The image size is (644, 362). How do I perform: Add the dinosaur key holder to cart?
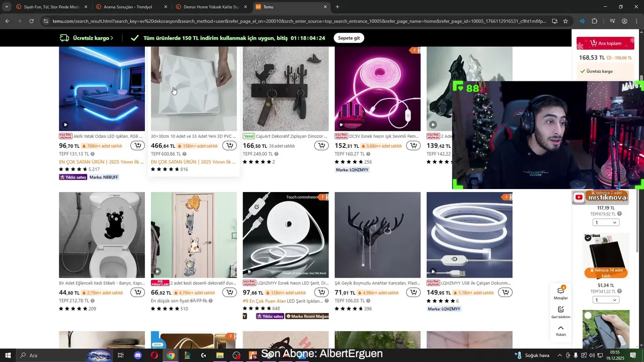(x=321, y=146)
